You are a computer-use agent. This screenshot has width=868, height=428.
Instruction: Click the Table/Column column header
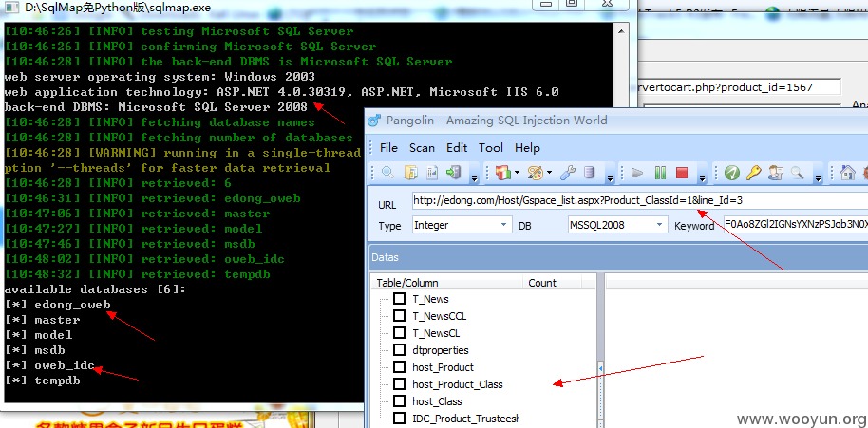(x=446, y=283)
